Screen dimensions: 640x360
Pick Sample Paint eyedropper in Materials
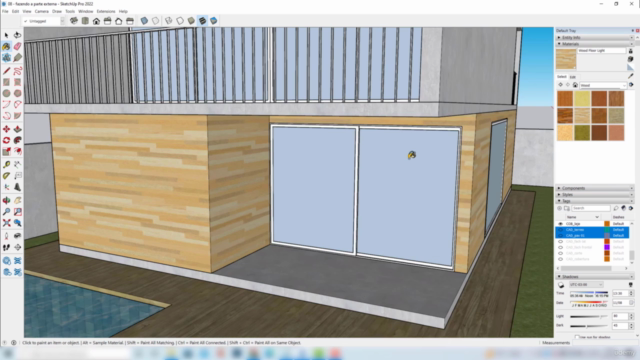[630, 76]
